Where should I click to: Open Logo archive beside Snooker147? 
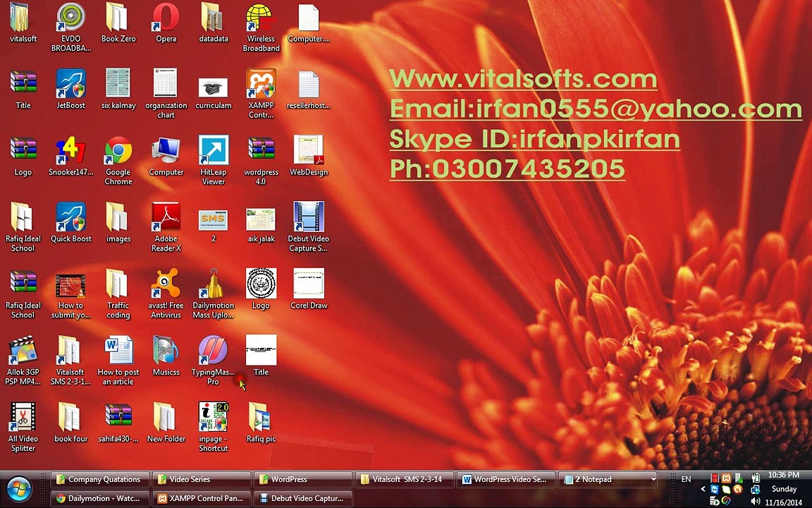pyautogui.click(x=23, y=157)
